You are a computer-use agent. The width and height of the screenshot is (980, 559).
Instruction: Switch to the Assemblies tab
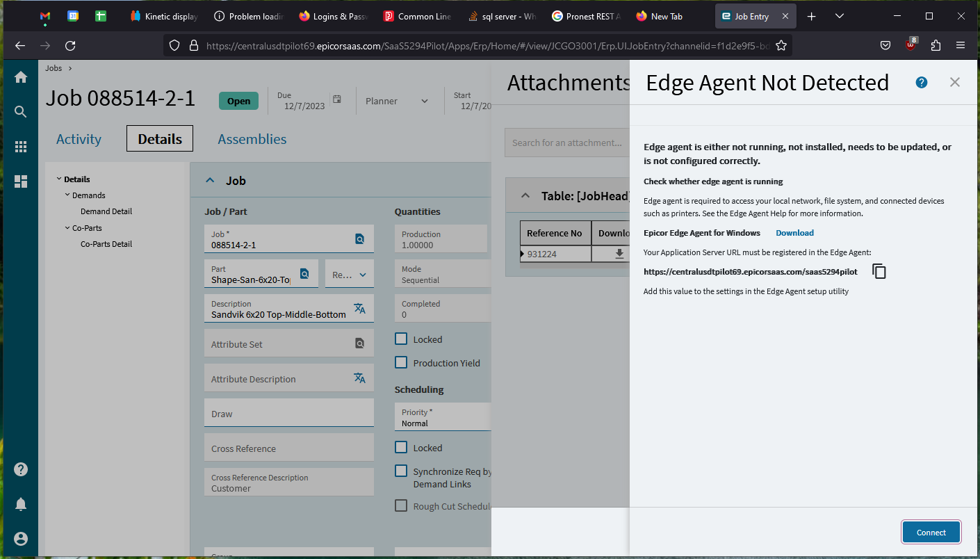click(252, 139)
